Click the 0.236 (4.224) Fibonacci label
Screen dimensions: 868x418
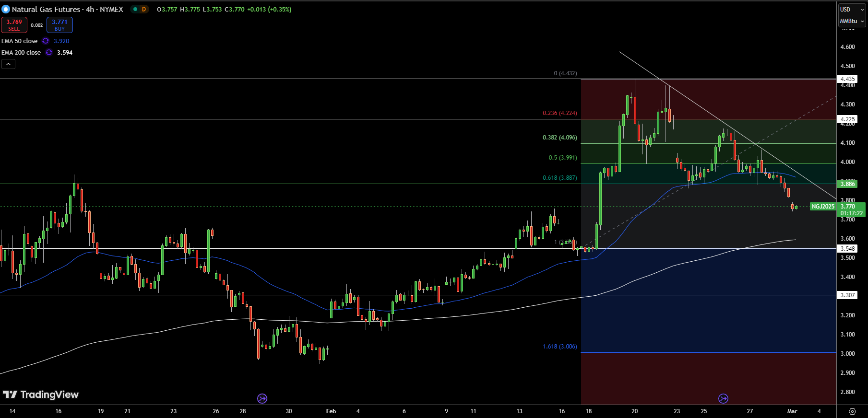coord(560,113)
